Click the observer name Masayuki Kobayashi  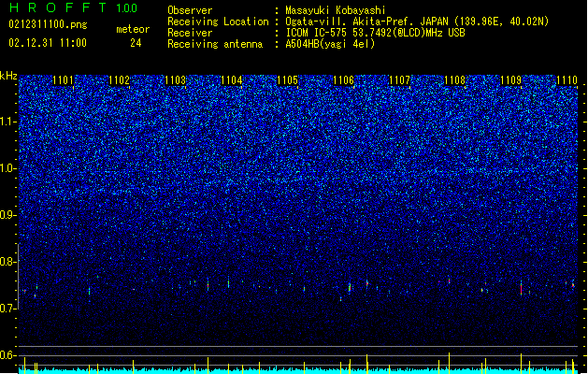click(x=336, y=10)
